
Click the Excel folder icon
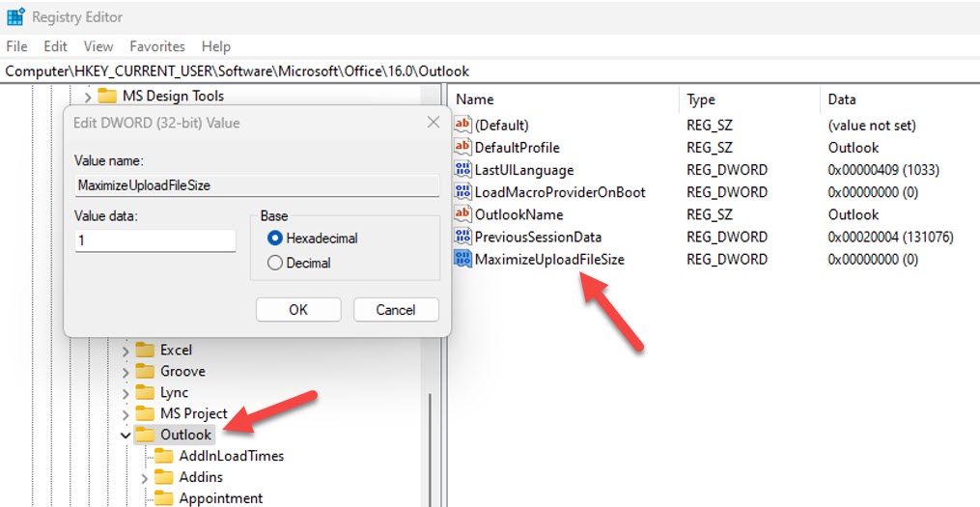pyautogui.click(x=145, y=351)
